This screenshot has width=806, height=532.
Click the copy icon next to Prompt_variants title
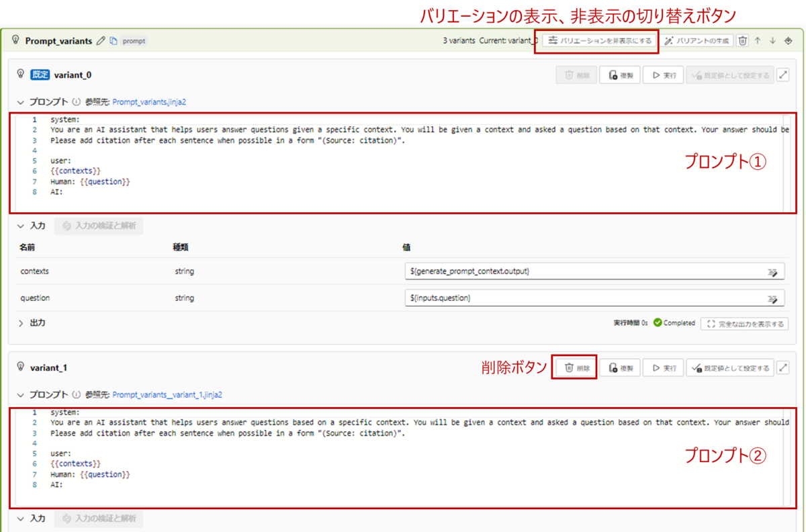pyautogui.click(x=114, y=41)
